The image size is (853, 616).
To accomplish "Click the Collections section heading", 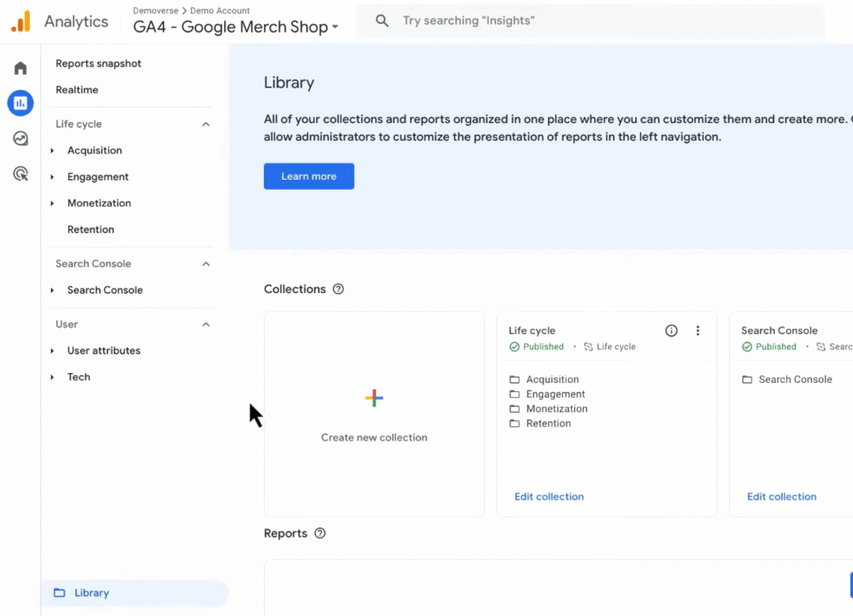I will pyautogui.click(x=295, y=289).
